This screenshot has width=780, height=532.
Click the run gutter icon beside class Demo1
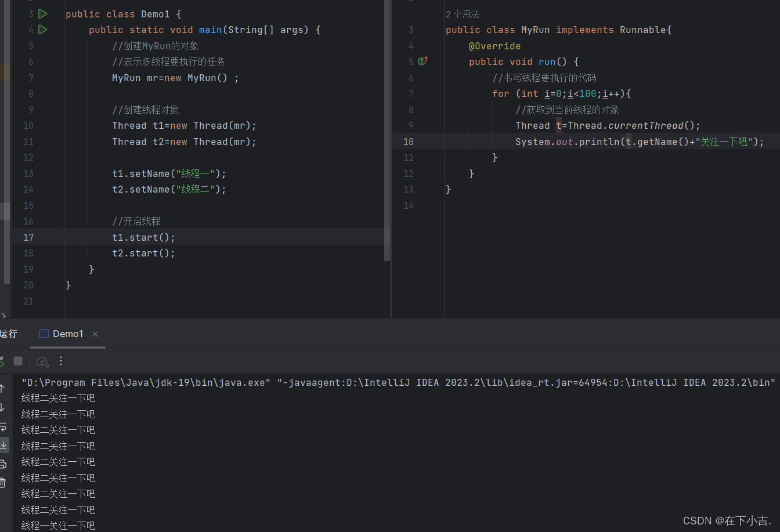[x=43, y=13]
